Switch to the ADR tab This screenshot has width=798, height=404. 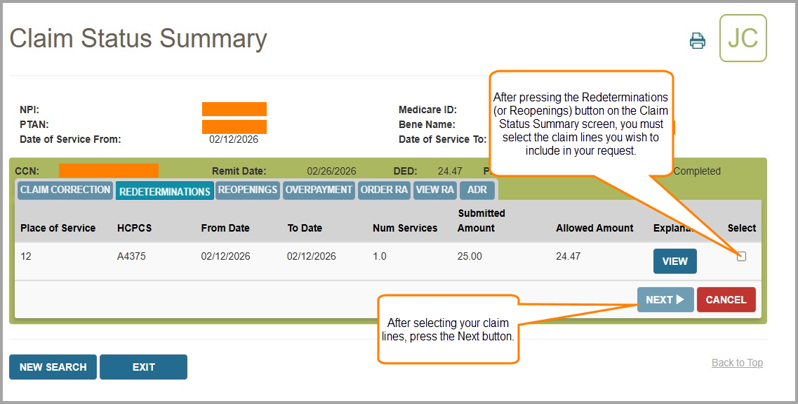(477, 190)
